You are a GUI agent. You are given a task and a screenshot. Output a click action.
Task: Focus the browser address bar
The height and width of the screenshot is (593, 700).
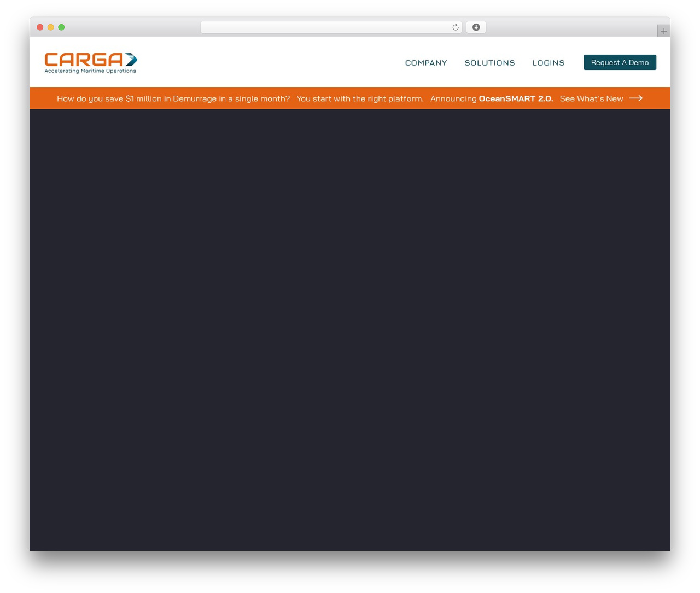pos(331,27)
